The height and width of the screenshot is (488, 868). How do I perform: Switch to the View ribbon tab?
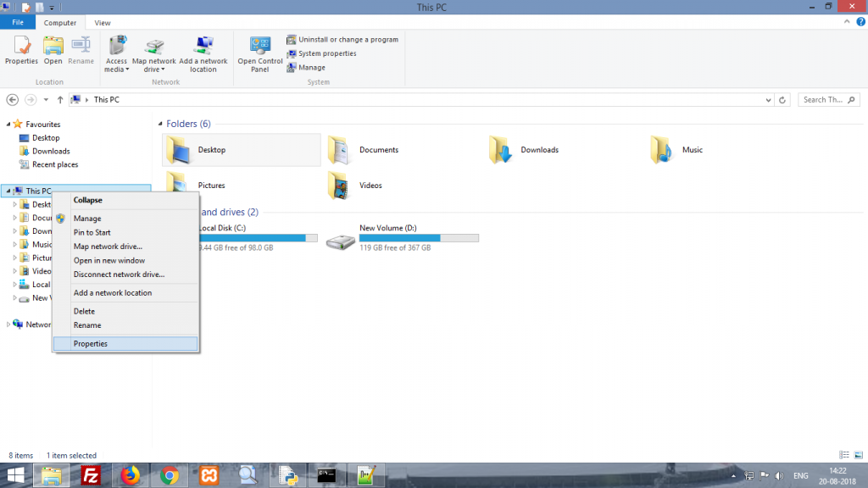pyautogui.click(x=102, y=23)
